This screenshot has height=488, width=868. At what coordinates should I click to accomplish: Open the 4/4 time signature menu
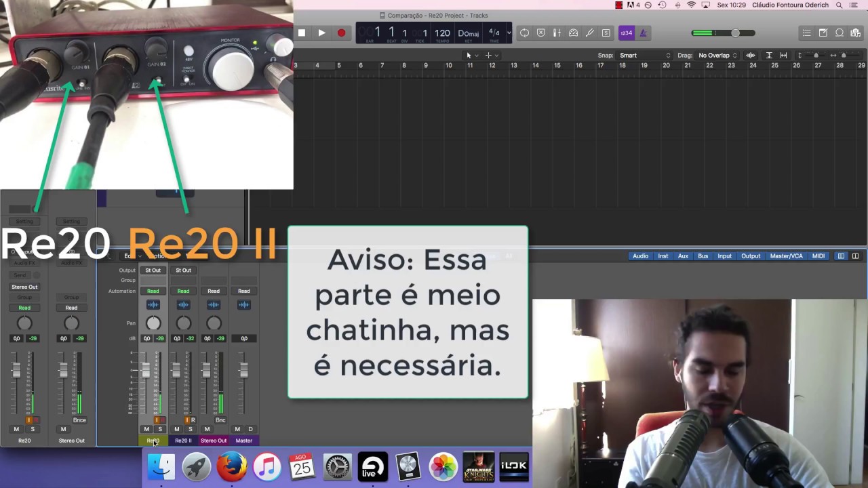pos(494,33)
